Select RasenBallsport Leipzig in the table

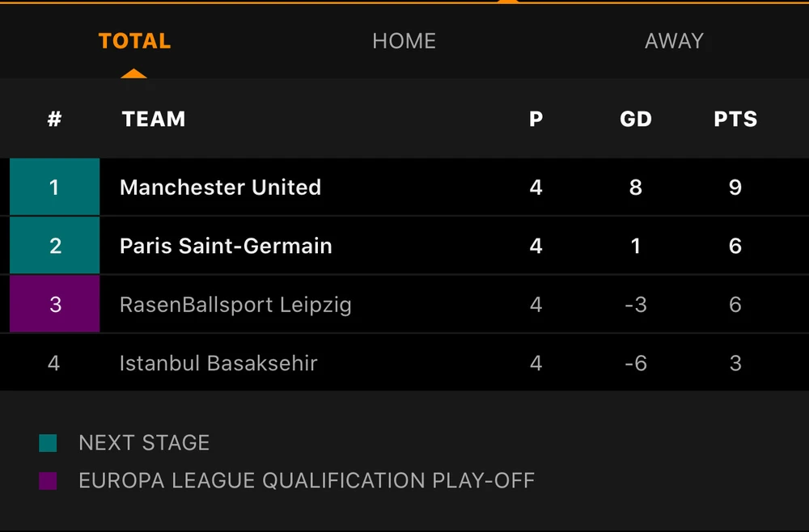[235, 305]
